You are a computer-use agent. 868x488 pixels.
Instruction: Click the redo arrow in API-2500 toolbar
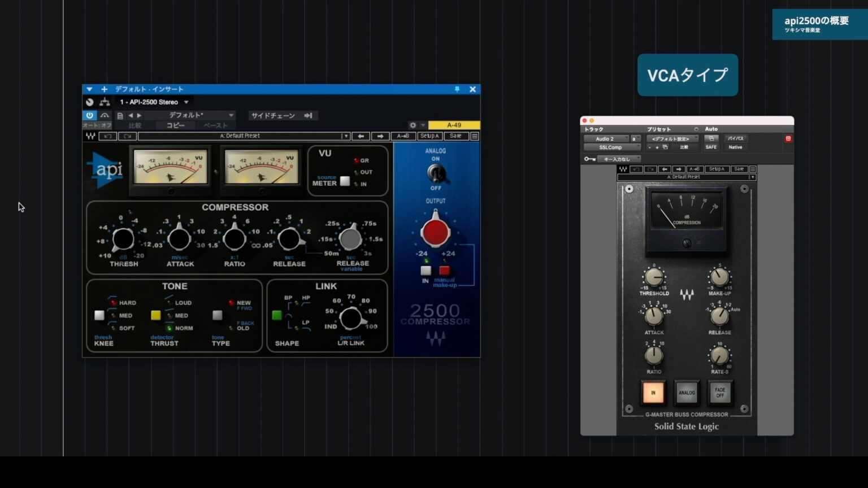coord(127,136)
